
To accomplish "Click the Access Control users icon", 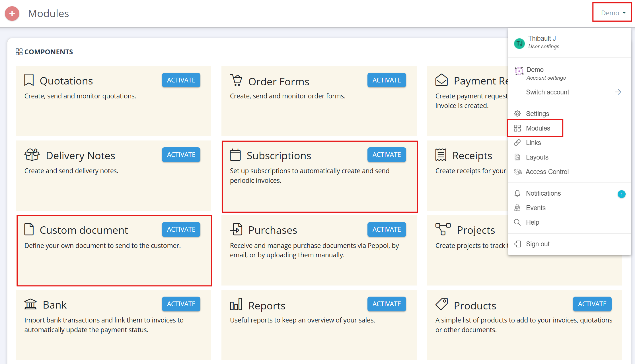I will click(x=518, y=172).
